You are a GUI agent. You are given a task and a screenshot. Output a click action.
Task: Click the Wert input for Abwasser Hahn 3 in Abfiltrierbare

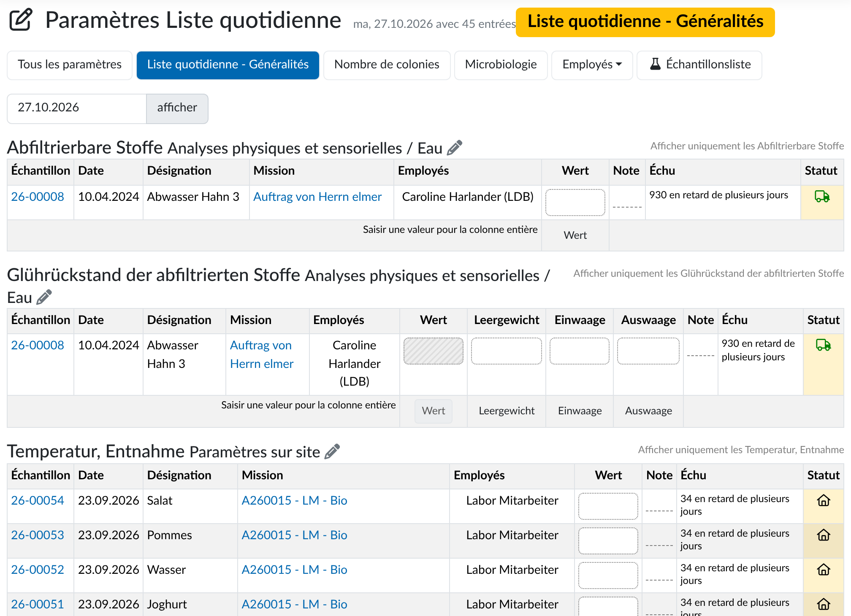[575, 202]
